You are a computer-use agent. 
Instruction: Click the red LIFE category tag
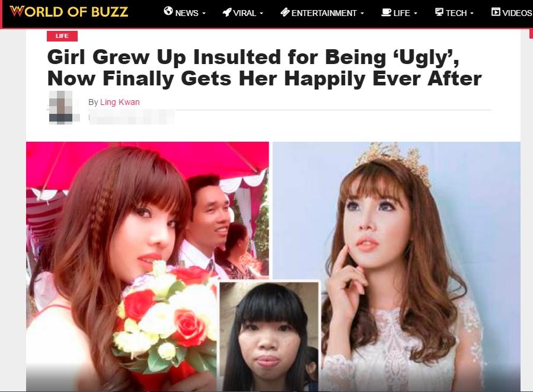point(62,36)
